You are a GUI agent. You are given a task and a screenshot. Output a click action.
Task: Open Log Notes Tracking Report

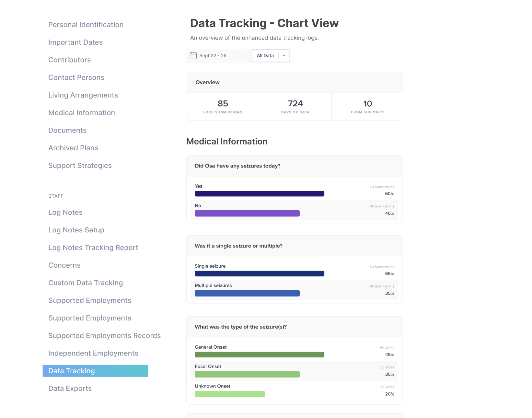coord(93,248)
